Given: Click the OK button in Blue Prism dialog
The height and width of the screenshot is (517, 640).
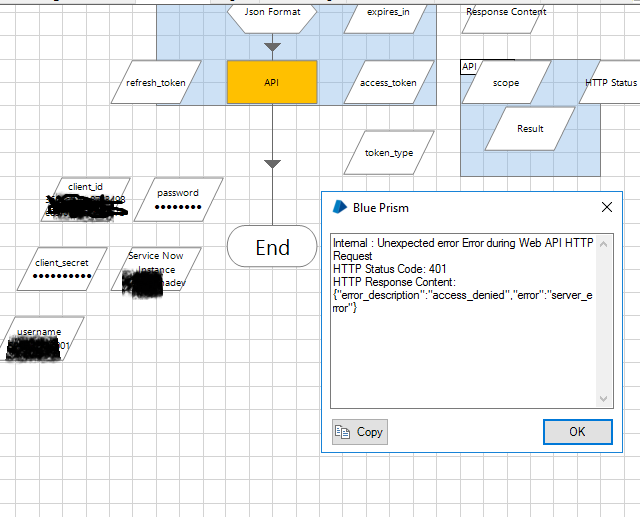Looking at the screenshot, I should pyautogui.click(x=578, y=432).
